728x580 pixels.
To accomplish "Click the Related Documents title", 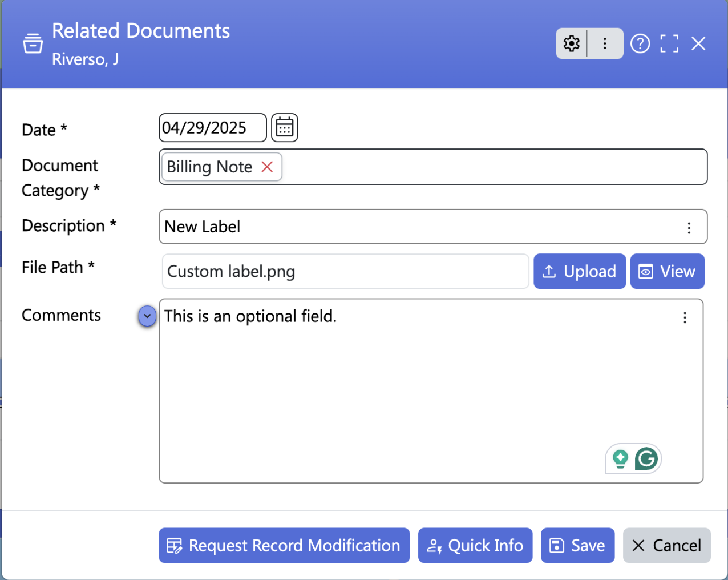I will (x=141, y=31).
